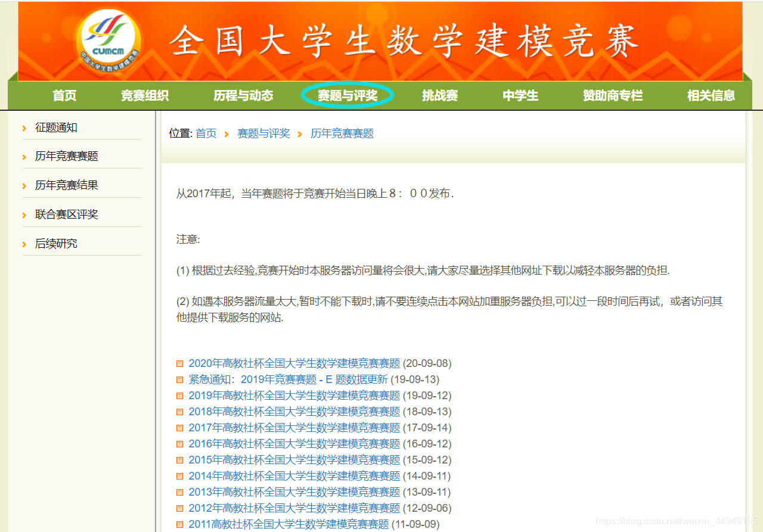Open the 2011高教社杯 contest problems link

pos(289,524)
